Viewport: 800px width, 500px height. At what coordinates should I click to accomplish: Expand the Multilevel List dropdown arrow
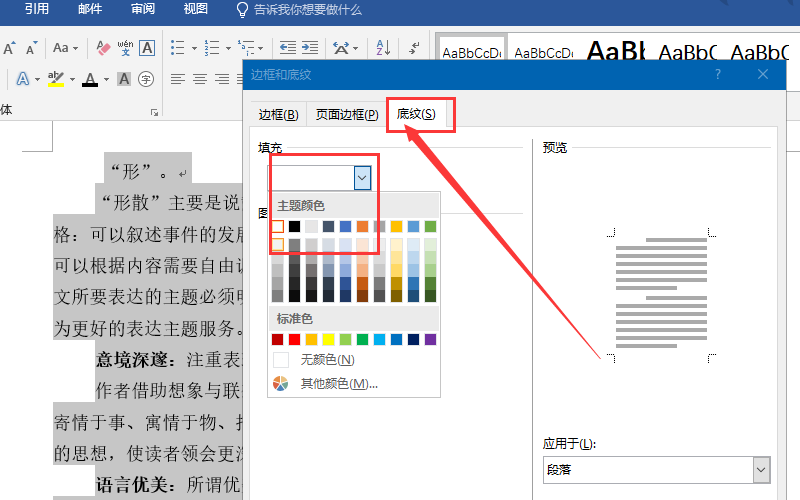[x=261, y=48]
